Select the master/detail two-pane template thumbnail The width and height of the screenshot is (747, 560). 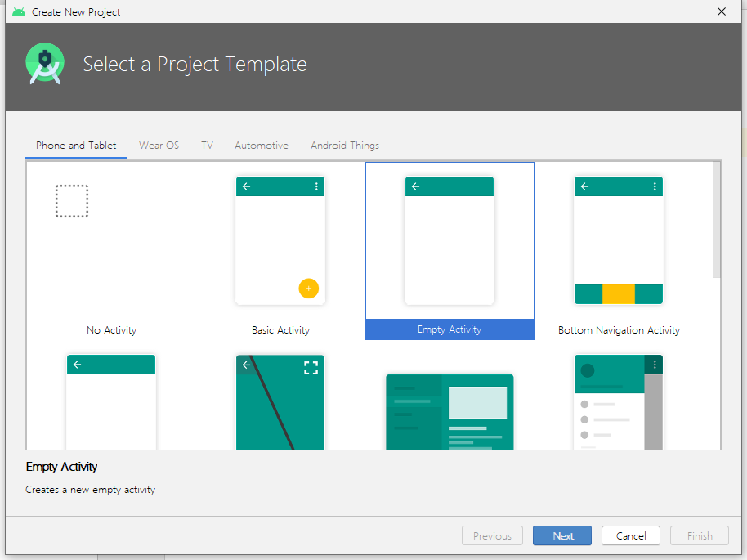click(x=450, y=412)
